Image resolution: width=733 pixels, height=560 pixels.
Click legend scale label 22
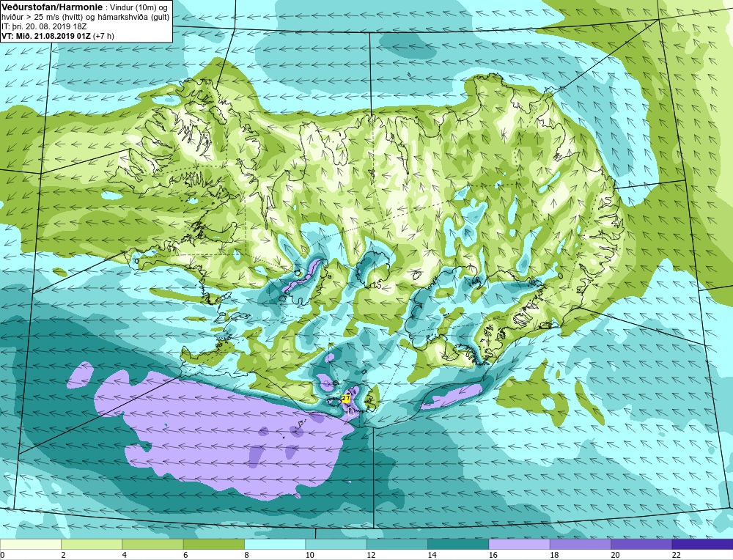coord(676,555)
